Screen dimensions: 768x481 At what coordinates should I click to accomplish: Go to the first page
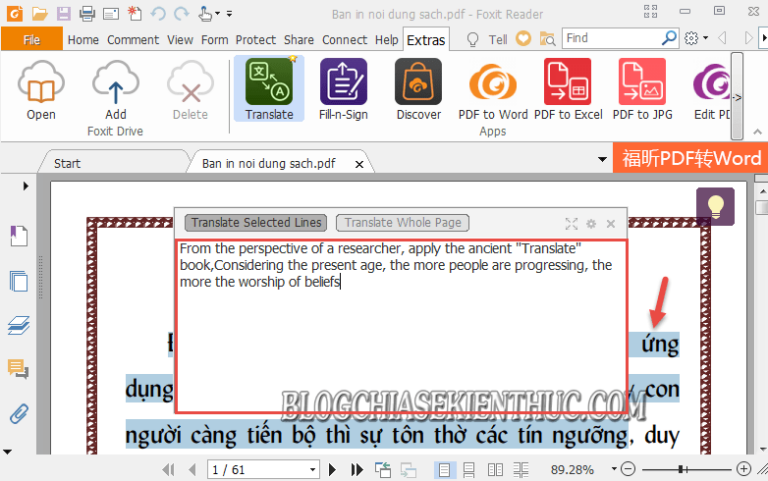click(168, 470)
